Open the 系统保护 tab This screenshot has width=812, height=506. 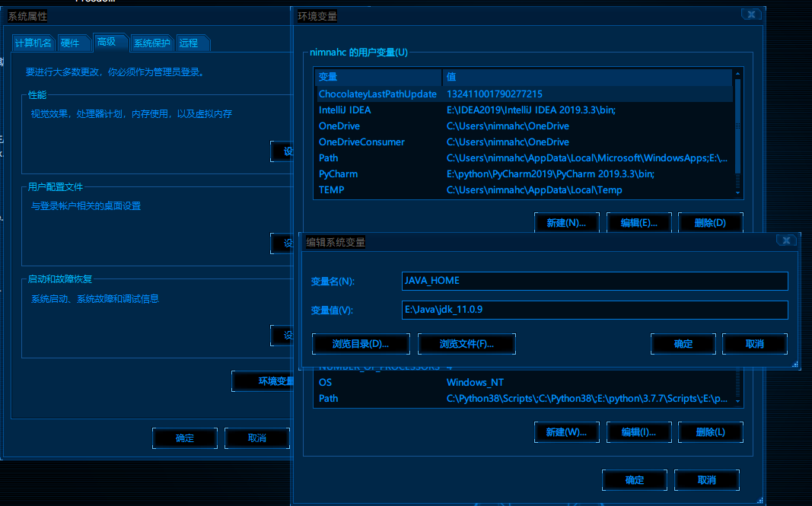tap(151, 43)
